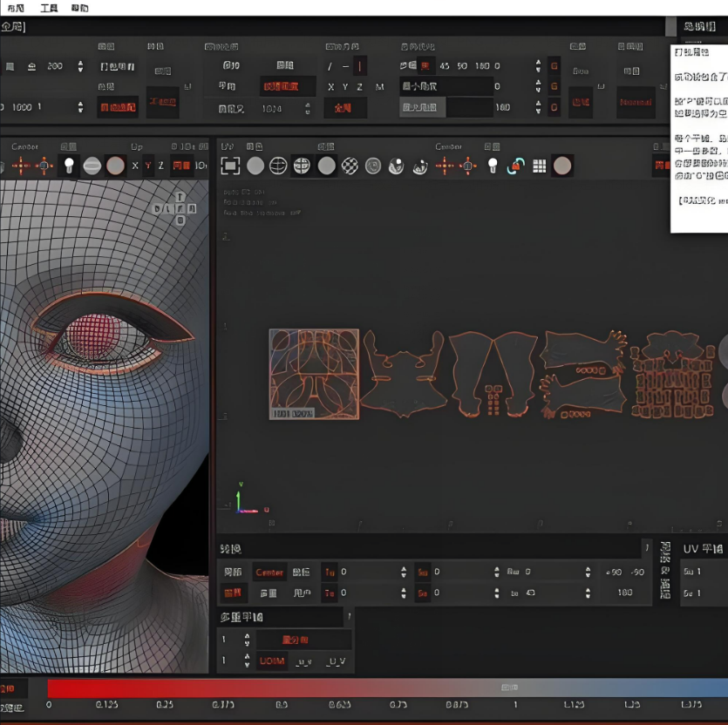This screenshot has width=728, height=725.
Task: Select the uppercase _U_V naming option
Action: click(335, 661)
